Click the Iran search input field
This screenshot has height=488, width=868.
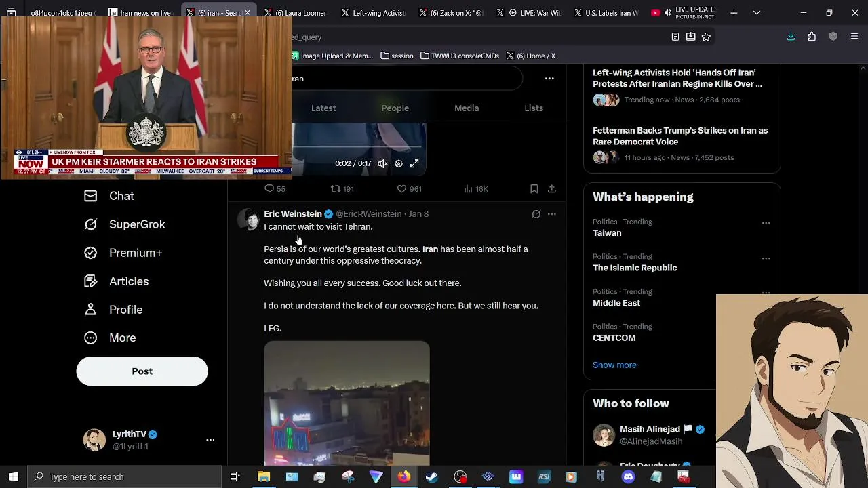tap(407, 79)
